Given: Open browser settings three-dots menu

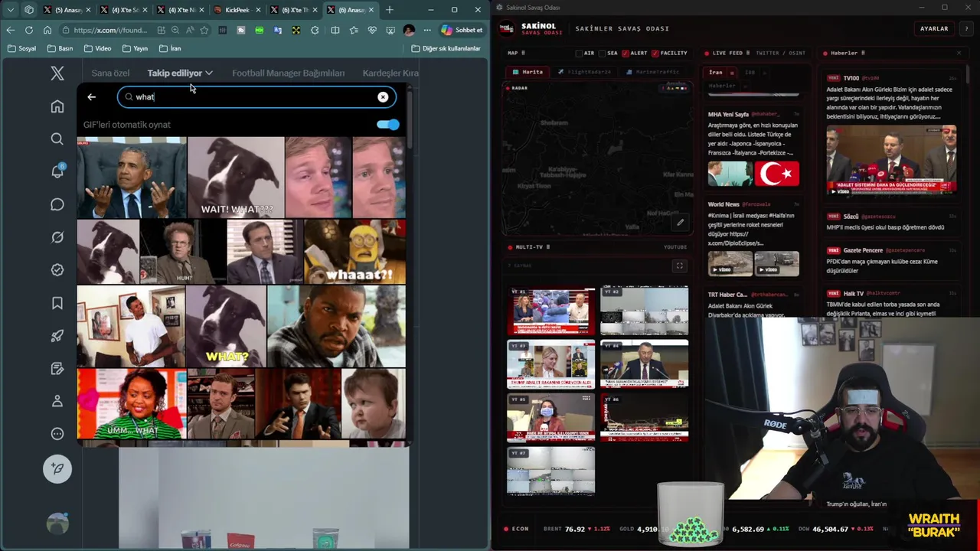Looking at the screenshot, I should pos(427,30).
